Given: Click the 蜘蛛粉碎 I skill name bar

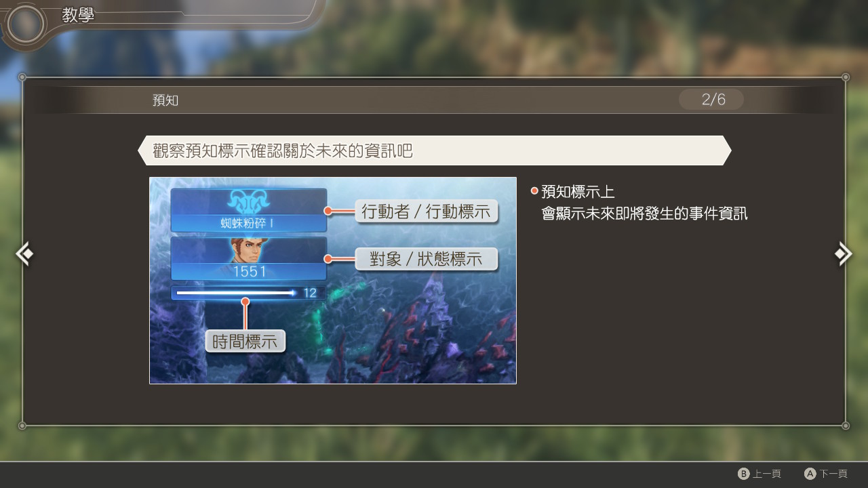Looking at the screenshot, I should (248, 223).
